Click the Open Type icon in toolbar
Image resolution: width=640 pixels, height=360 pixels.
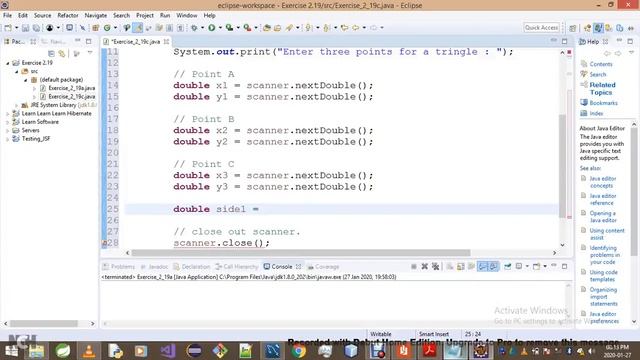tap(267, 28)
